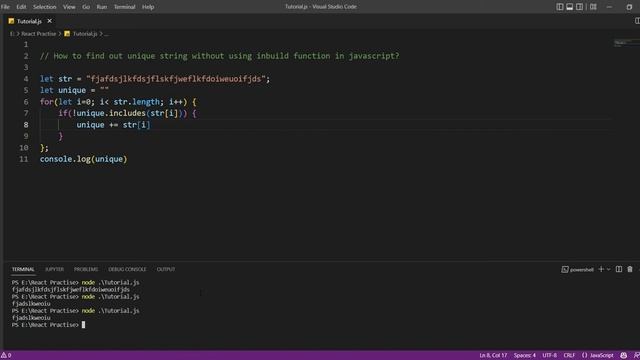Add a new terminal with plus icon
The image size is (640, 360).
[601, 269]
